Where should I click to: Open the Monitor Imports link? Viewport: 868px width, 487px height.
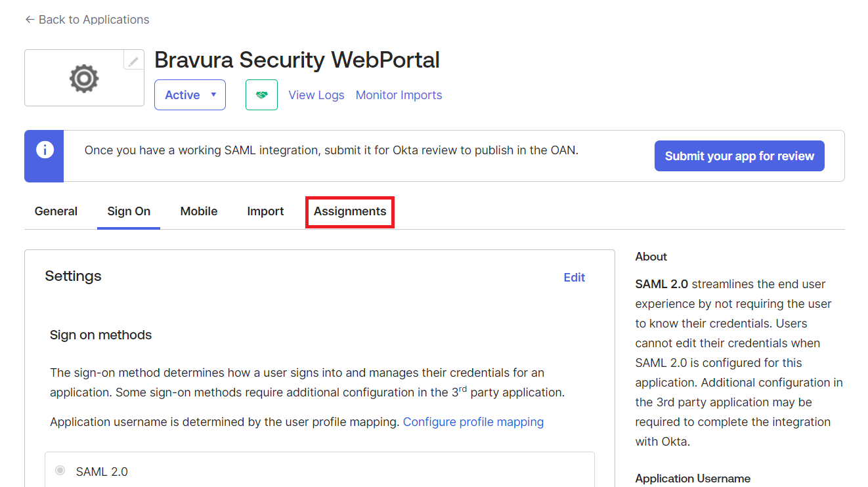tap(399, 95)
